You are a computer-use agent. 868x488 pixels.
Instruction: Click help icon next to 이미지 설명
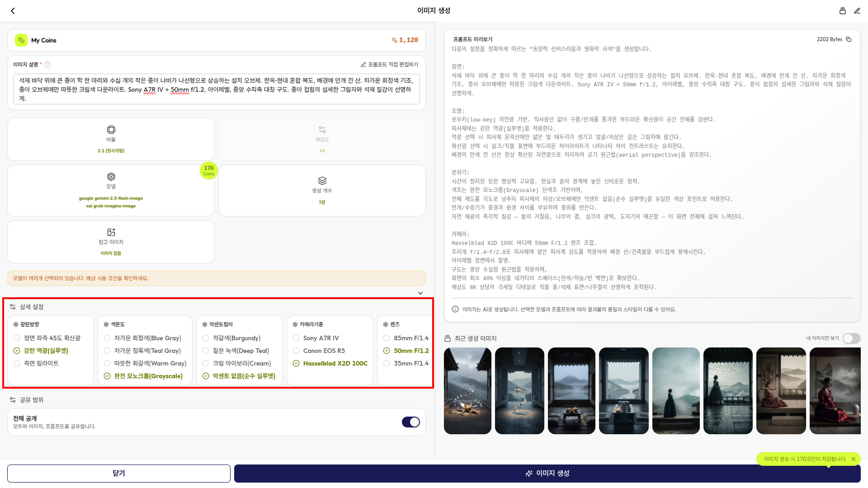tap(47, 65)
